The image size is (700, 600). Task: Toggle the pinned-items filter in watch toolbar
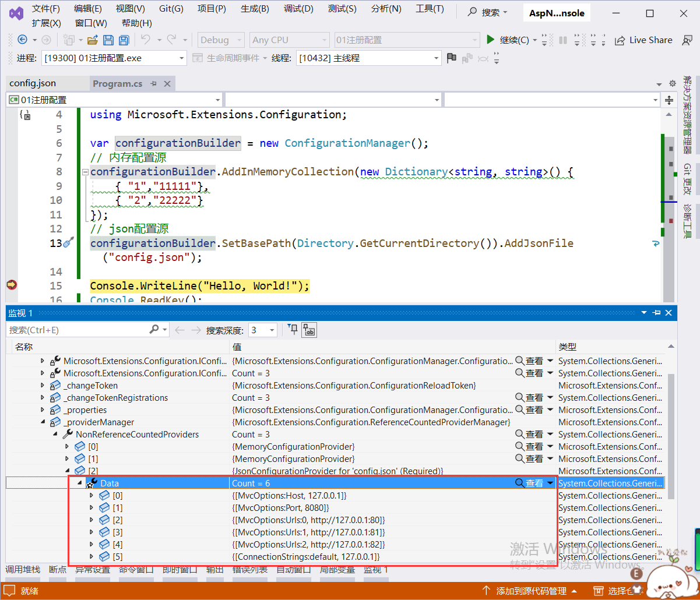293,330
